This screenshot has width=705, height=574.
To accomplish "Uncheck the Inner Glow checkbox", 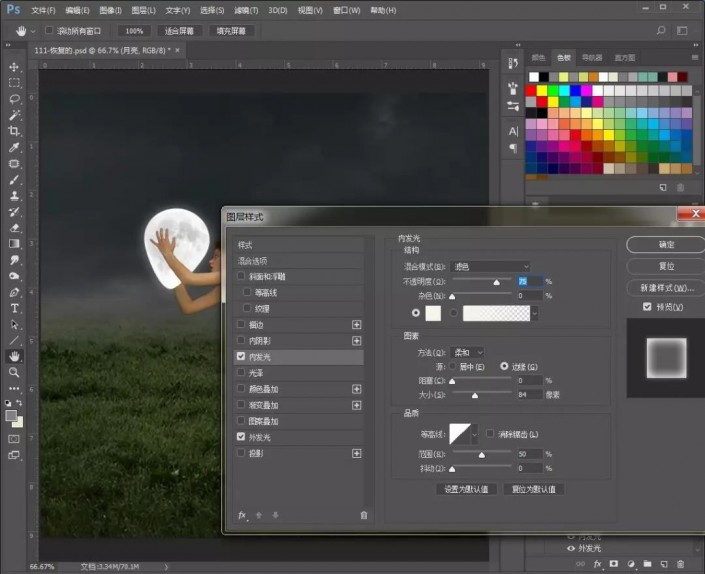I will coord(241,356).
